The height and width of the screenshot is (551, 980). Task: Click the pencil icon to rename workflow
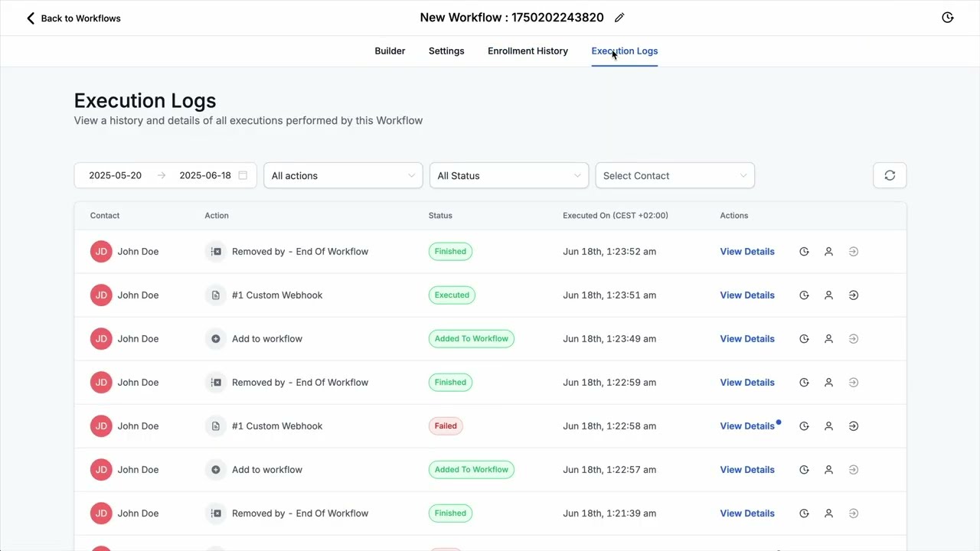tap(619, 18)
